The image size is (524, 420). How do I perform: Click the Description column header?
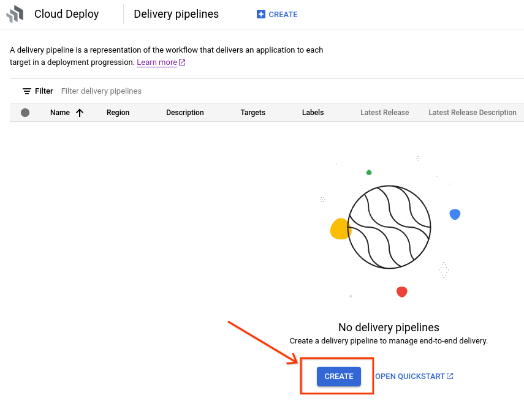pyautogui.click(x=184, y=113)
